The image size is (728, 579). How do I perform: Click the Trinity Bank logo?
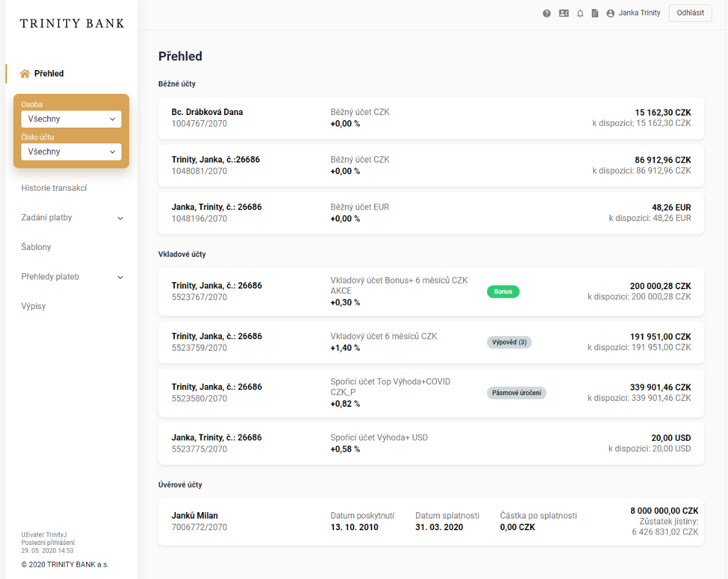[72, 24]
